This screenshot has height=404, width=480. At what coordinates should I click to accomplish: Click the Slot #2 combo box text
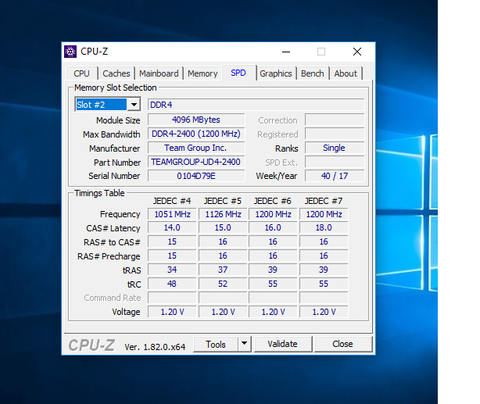click(x=101, y=105)
